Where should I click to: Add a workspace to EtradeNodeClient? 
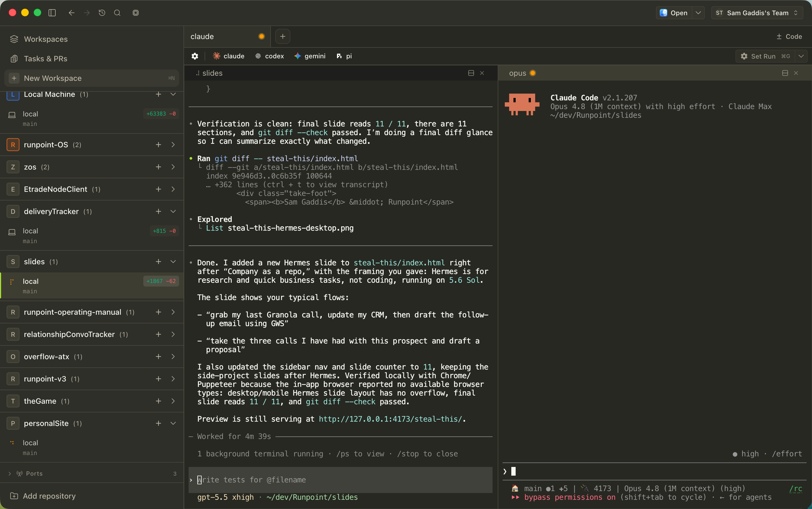pos(158,189)
